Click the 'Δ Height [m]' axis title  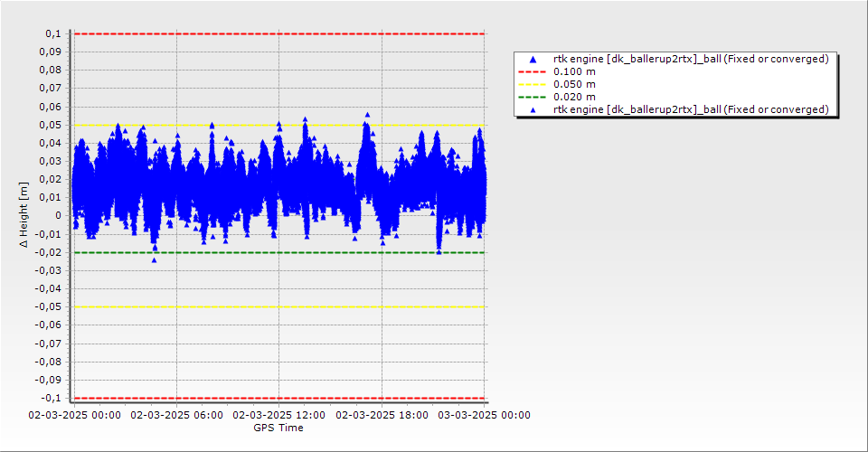(24, 214)
